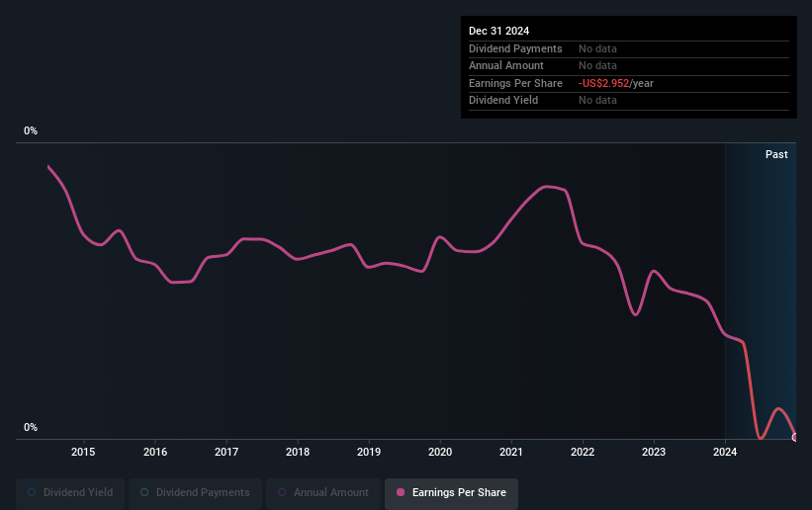
Task: Click the pink Earnings Per Share dot
Action: click(x=401, y=492)
